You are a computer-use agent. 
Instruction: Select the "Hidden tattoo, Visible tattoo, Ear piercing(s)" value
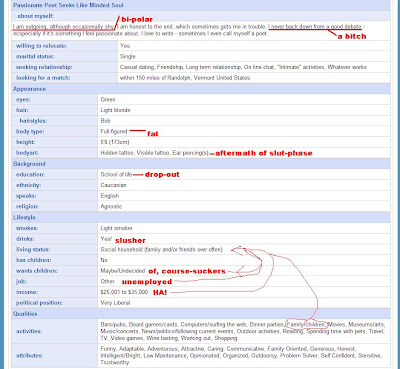154,153
